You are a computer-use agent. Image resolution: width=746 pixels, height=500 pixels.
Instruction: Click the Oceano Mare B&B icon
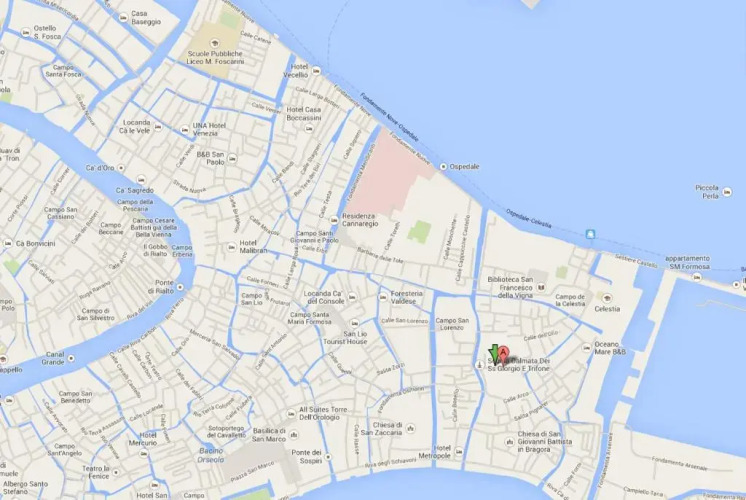587,348
